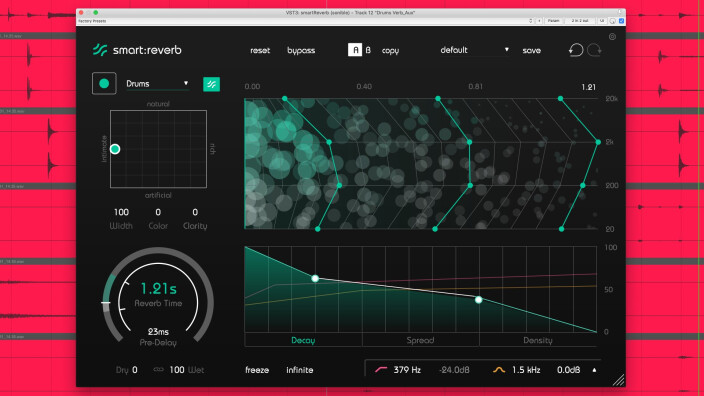Image resolution: width=704 pixels, height=396 pixels.
Task: Switch to state B
Action: (368, 50)
